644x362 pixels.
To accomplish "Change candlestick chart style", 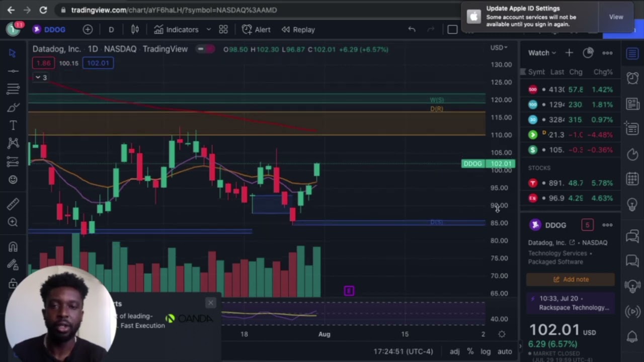I will click(135, 30).
